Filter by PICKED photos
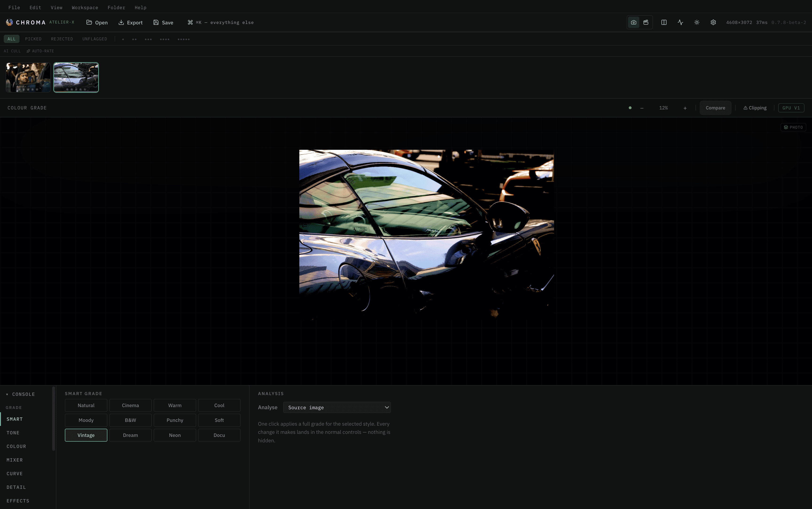Screen dimensions: 812x509 (x=33, y=39)
